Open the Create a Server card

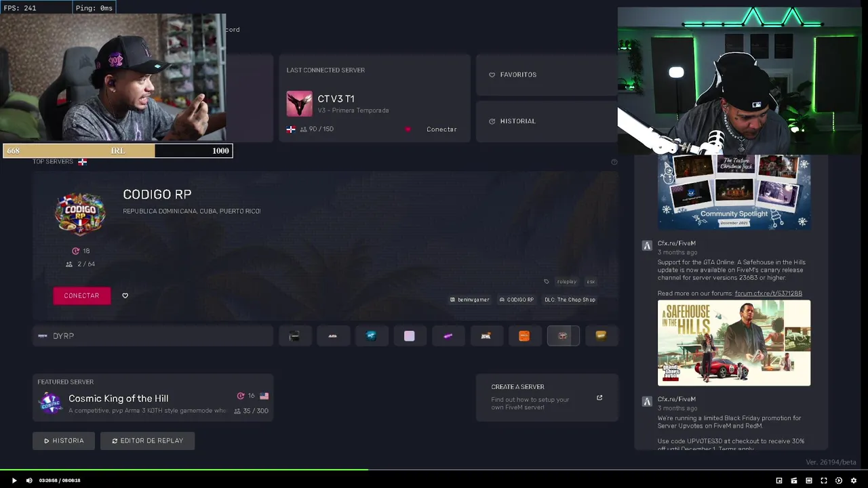547,398
